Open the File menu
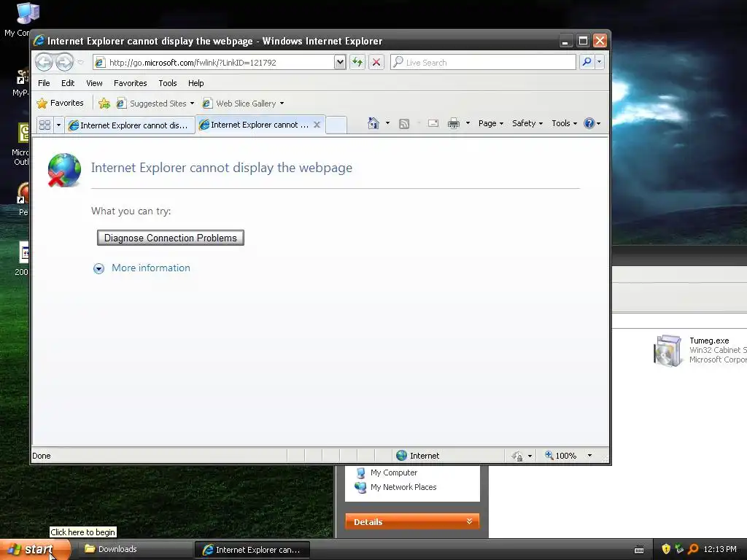The height and width of the screenshot is (560, 747). 44,83
